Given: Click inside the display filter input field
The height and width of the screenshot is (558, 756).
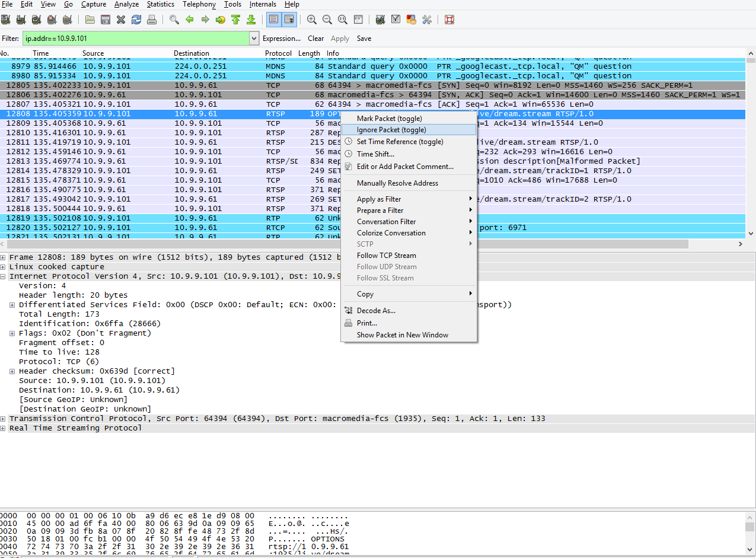Looking at the screenshot, I should (x=135, y=39).
